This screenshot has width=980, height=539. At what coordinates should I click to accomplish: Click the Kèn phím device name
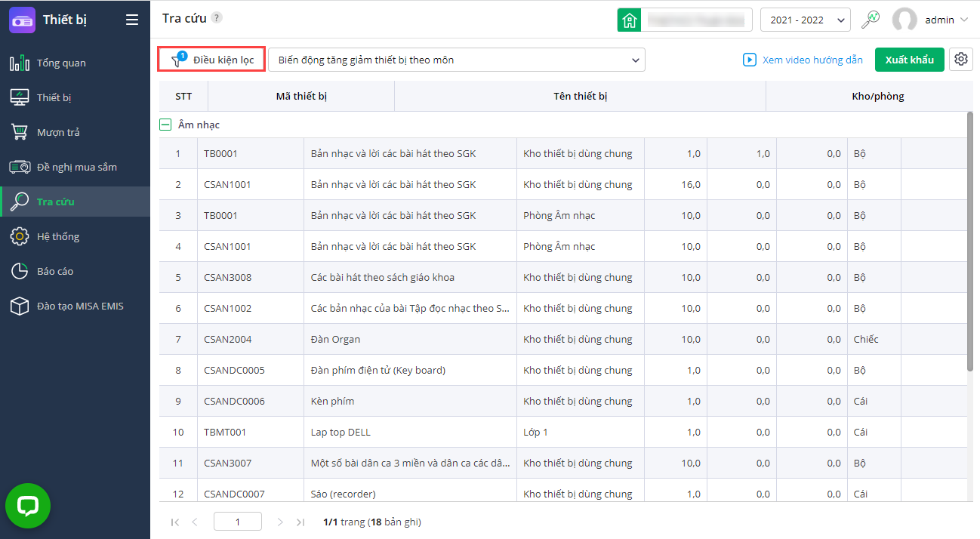click(332, 401)
